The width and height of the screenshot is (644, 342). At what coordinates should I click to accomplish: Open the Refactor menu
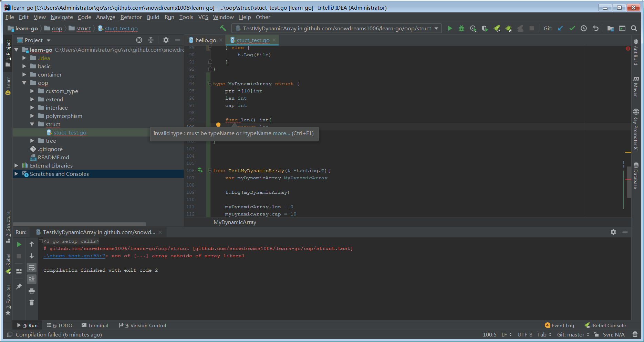131,17
